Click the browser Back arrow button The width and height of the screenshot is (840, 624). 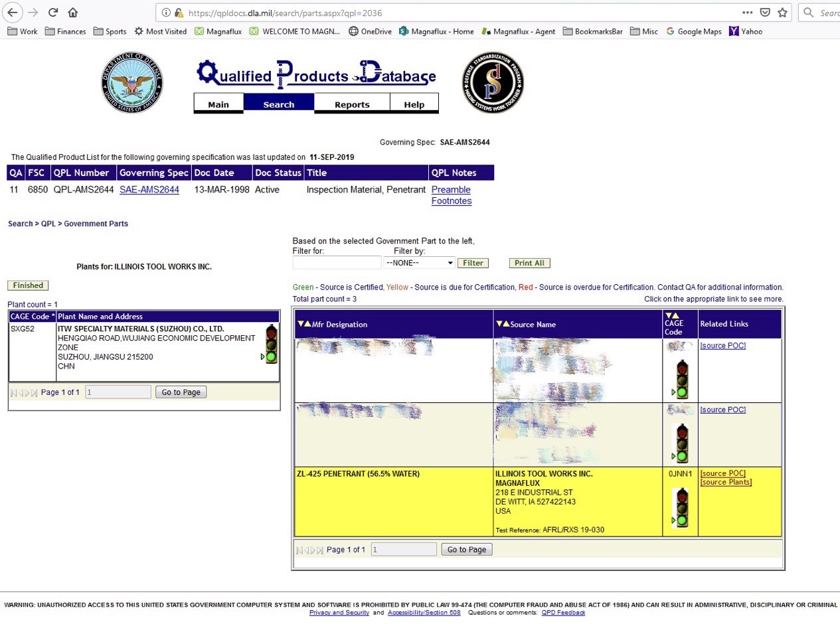pyautogui.click(x=13, y=12)
